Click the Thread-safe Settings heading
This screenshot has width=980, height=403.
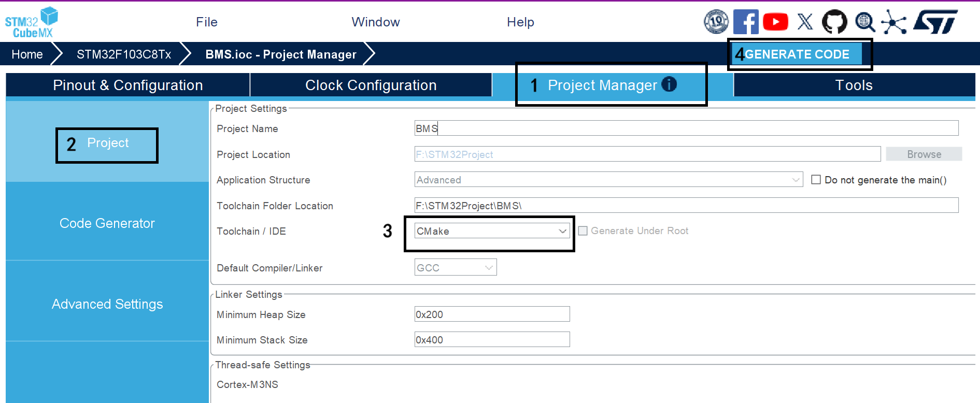[x=263, y=365]
